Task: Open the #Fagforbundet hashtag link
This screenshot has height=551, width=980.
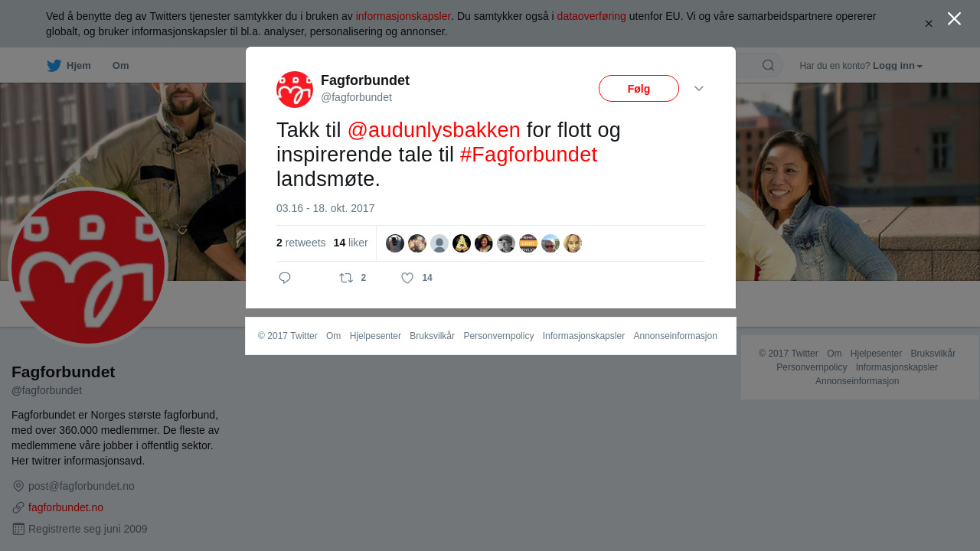Action: pos(528,155)
